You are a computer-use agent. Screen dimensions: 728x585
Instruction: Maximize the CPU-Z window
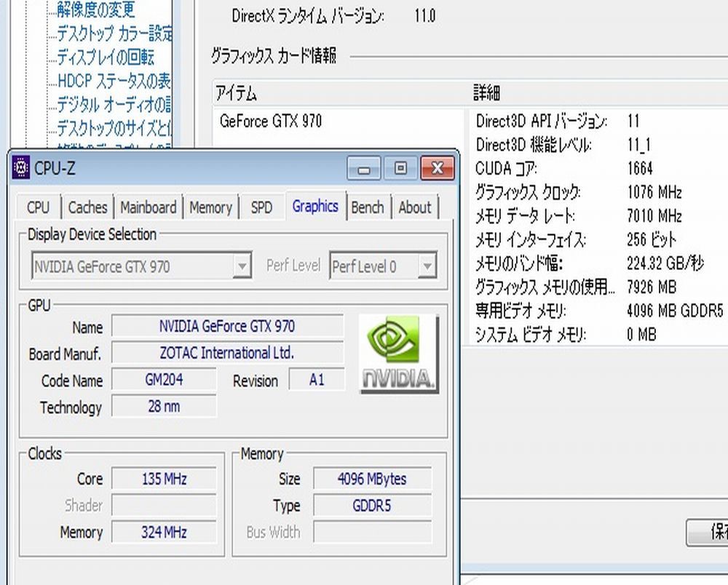coord(400,170)
